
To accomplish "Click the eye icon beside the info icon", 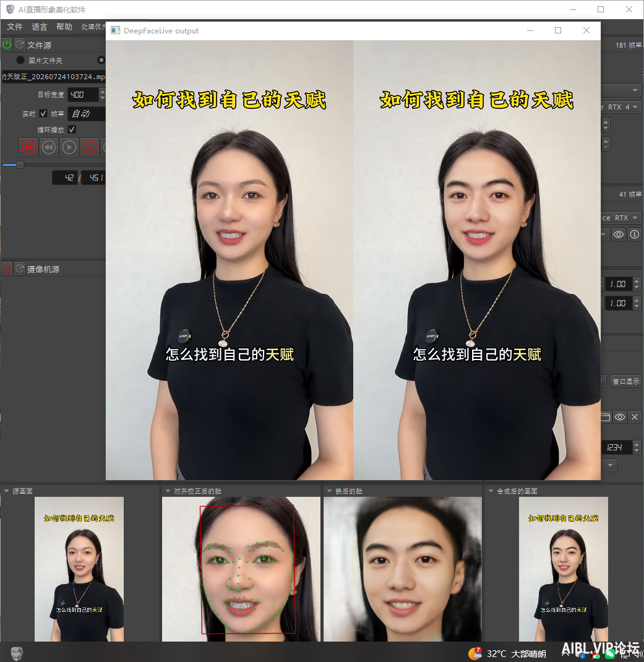I will pos(619,234).
